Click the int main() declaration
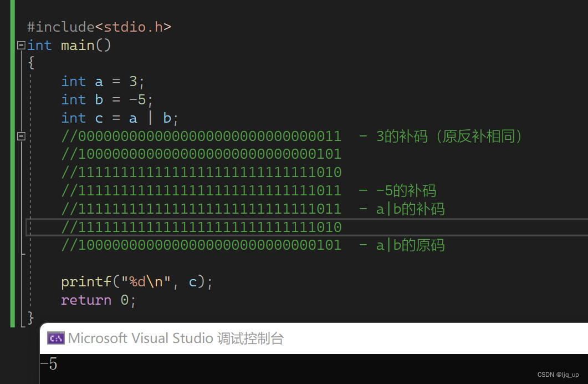This screenshot has height=384, width=588. [69, 46]
